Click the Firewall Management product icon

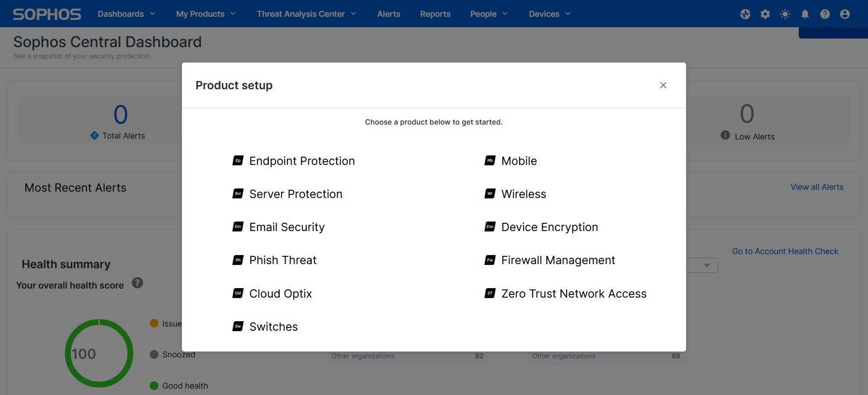[x=490, y=260]
